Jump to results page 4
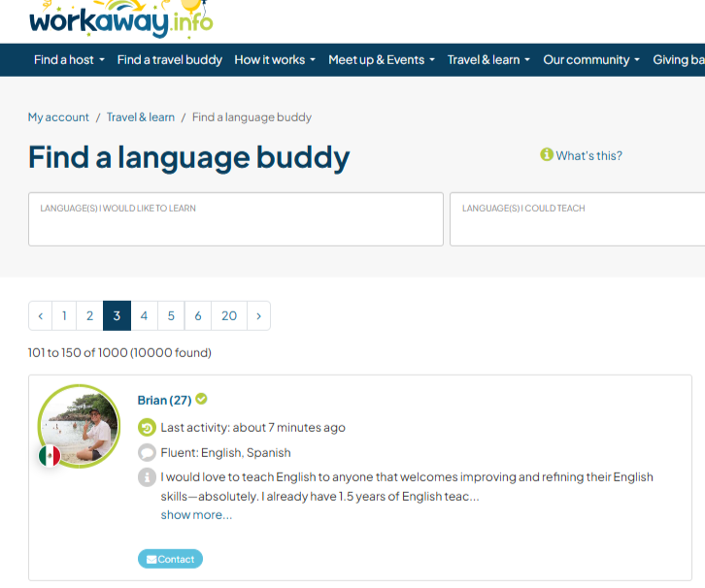 144,315
